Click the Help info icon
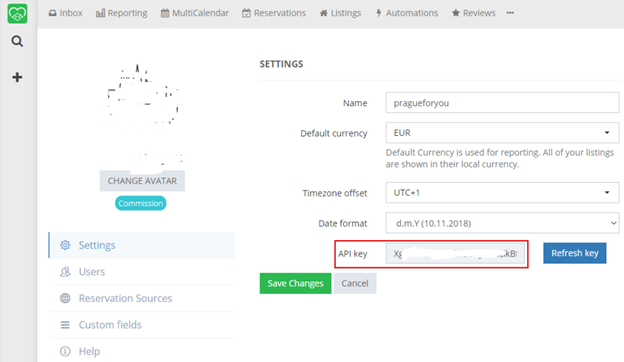Image resolution: width=624 pixels, height=362 pixels. (x=65, y=351)
